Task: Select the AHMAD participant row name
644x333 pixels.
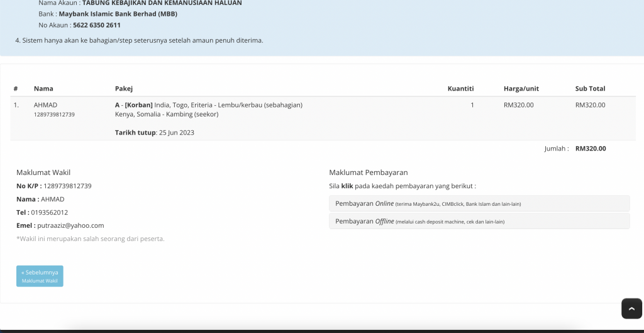Action: (45, 105)
